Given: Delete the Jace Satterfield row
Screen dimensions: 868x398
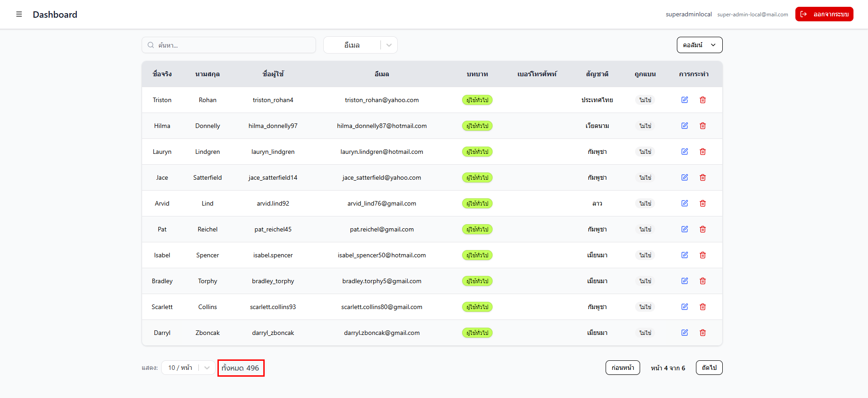Looking at the screenshot, I should [703, 177].
